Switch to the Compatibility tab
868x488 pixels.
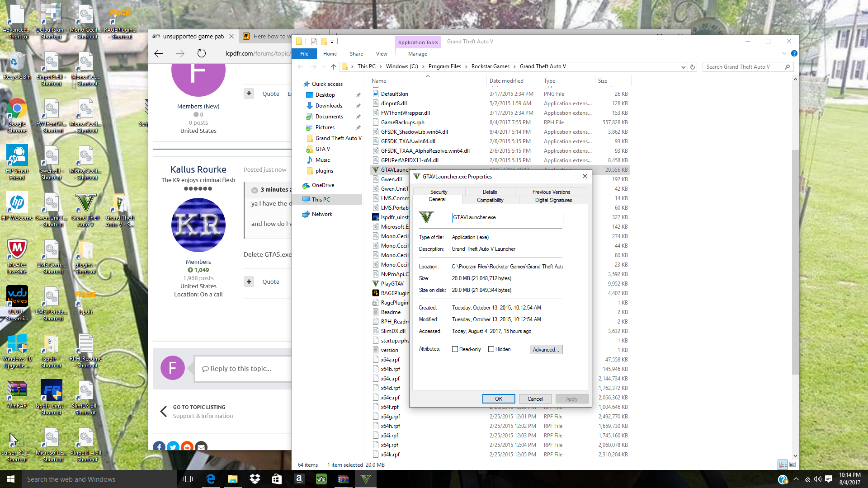pos(490,200)
